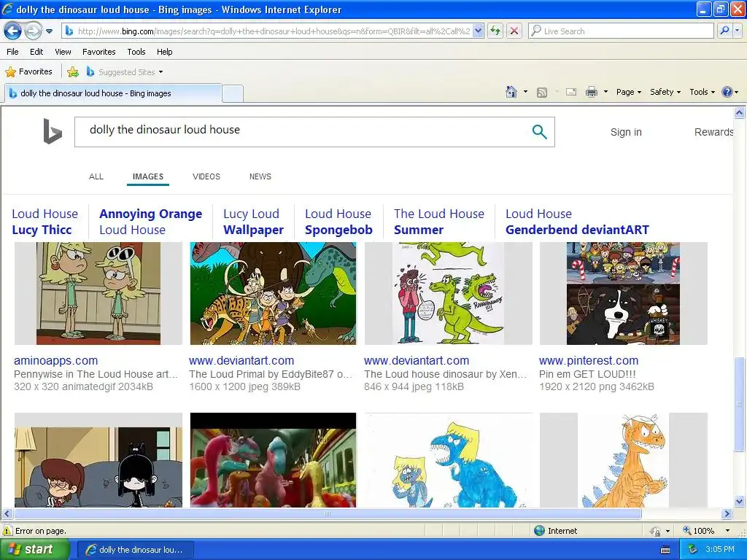
Task: Click the Sign in link
Action: click(626, 132)
